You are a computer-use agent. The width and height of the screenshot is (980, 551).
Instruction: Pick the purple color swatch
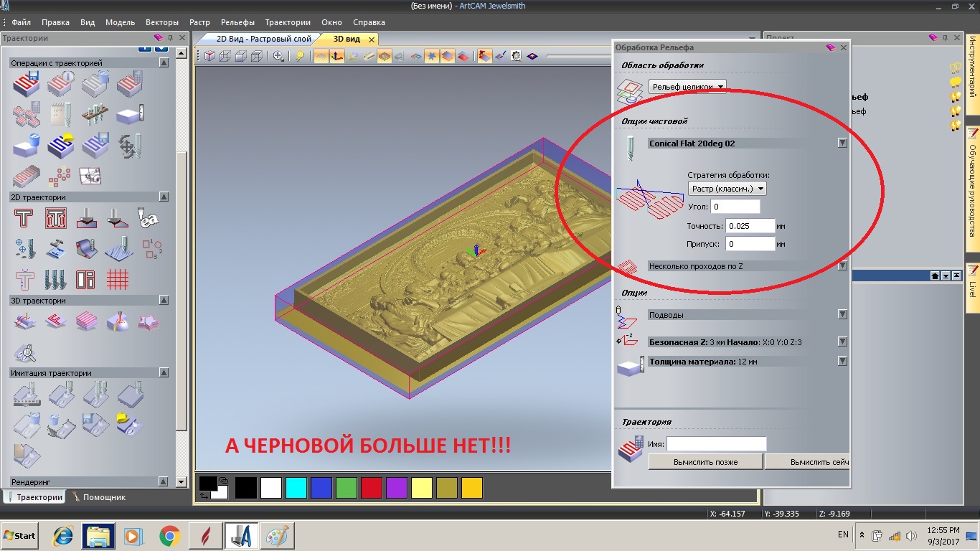coord(397,488)
